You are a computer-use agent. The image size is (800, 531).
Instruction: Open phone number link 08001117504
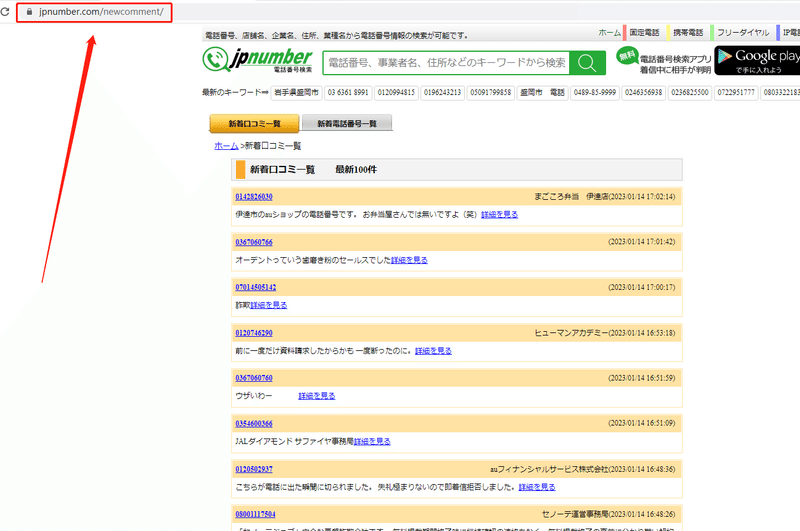click(255, 514)
